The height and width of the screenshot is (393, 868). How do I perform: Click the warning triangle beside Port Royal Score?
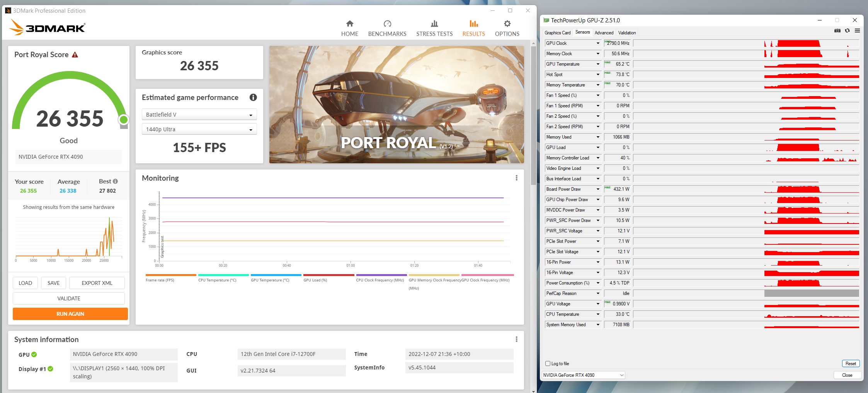click(75, 55)
